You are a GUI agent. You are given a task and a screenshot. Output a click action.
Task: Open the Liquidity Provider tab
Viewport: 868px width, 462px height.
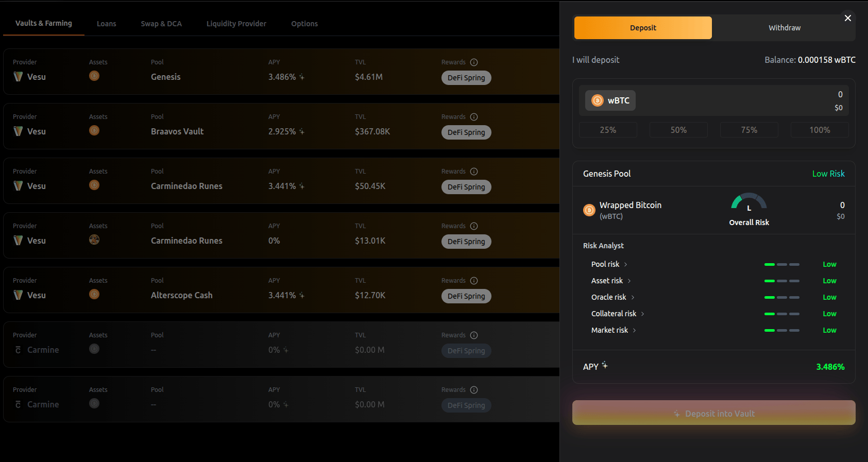[x=236, y=24]
